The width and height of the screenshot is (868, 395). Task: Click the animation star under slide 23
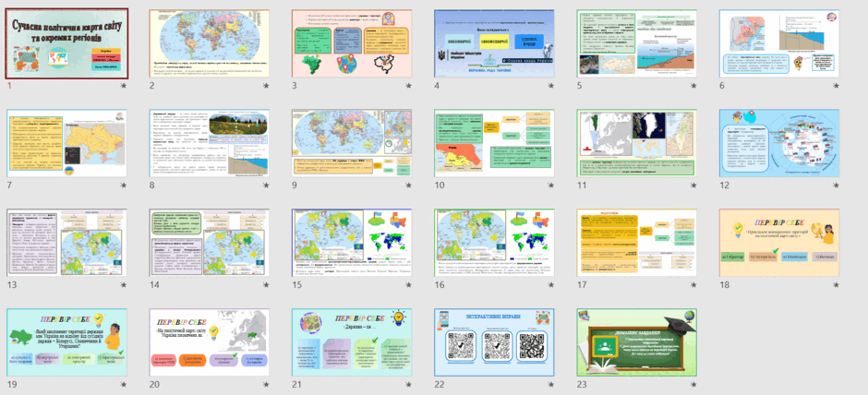coord(693,385)
